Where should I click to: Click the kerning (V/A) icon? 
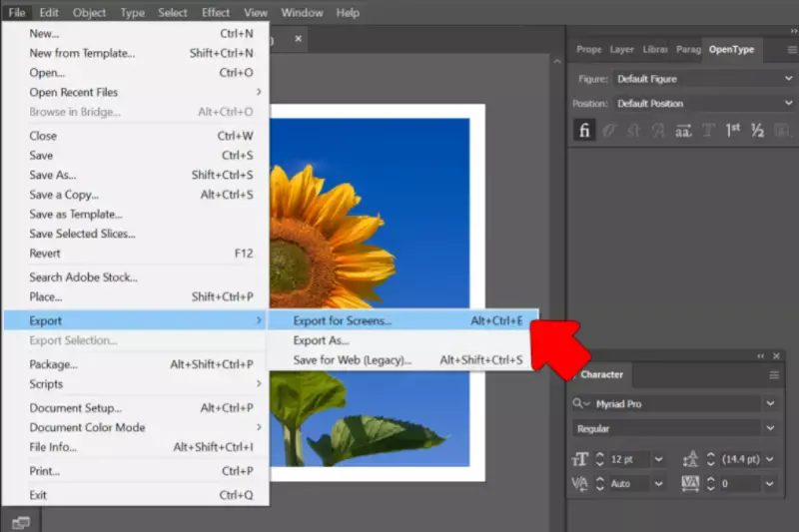tap(580, 484)
